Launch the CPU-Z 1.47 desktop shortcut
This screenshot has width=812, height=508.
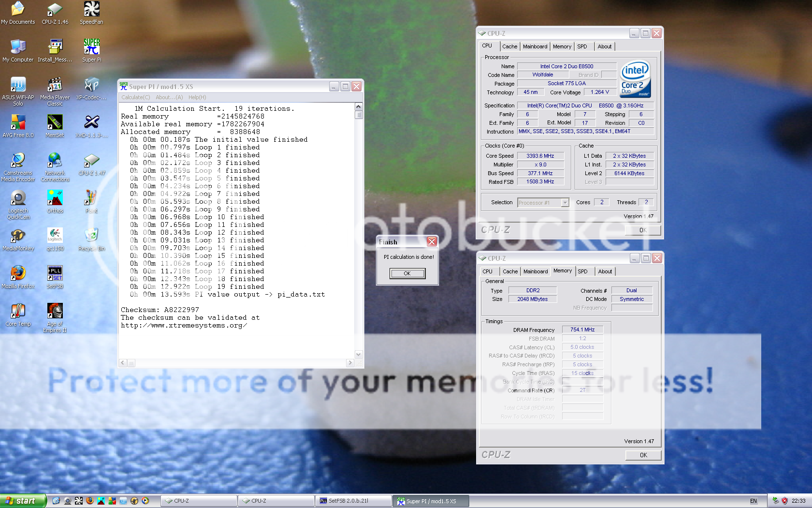click(91, 164)
